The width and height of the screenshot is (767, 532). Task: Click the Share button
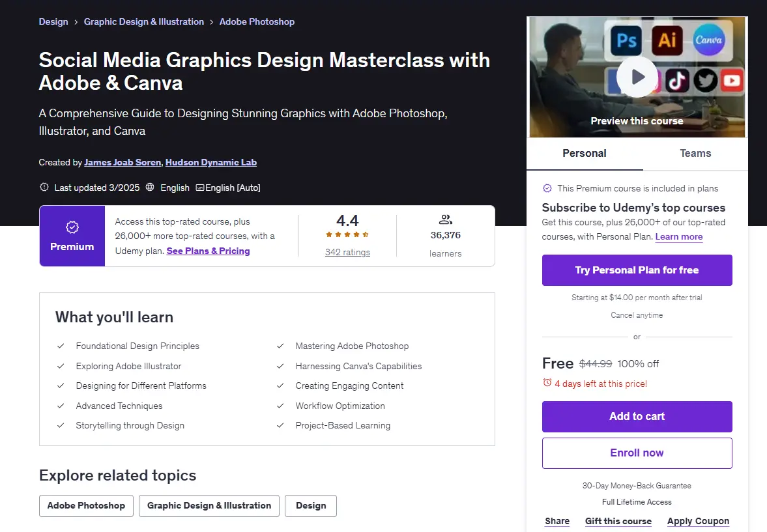point(557,521)
